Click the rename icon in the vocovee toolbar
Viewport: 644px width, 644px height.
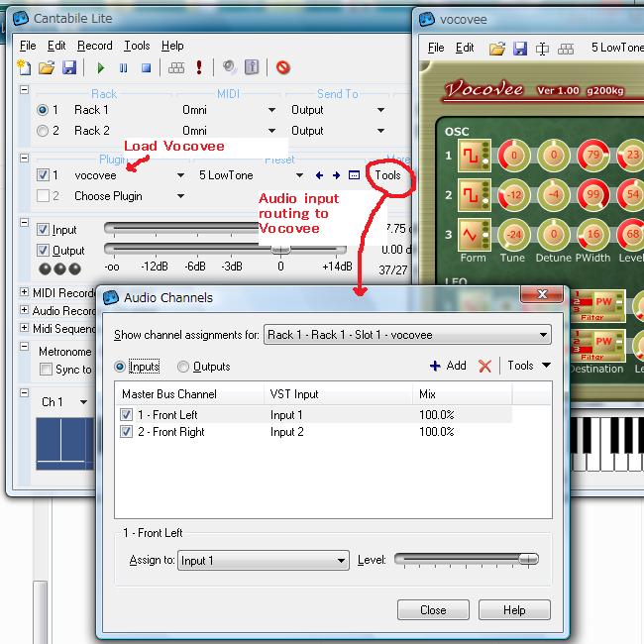542,50
